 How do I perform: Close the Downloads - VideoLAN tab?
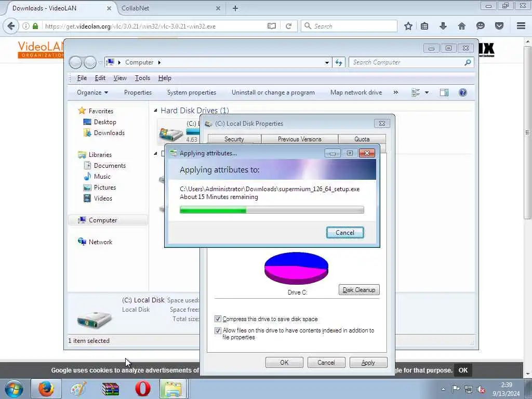(x=109, y=8)
